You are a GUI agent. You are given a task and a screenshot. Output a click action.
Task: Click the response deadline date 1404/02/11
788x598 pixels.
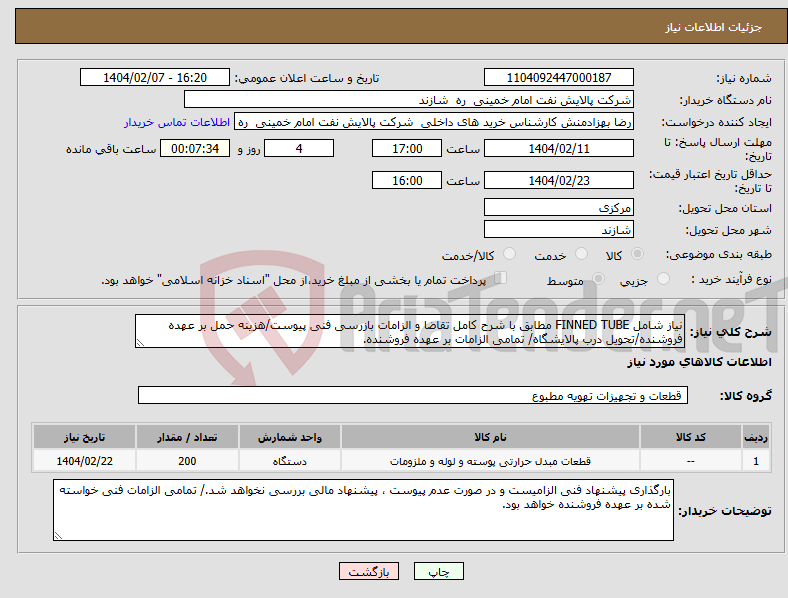pyautogui.click(x=558, y=148)
